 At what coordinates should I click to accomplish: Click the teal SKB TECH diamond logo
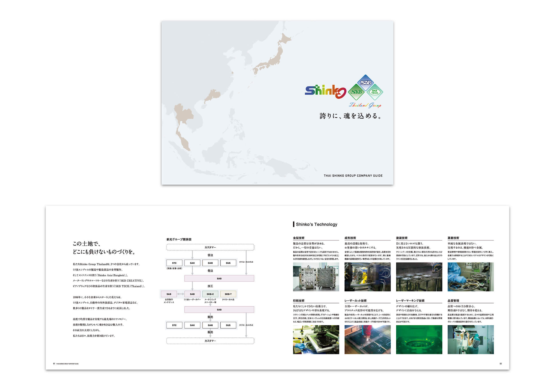tap(375, 92)
